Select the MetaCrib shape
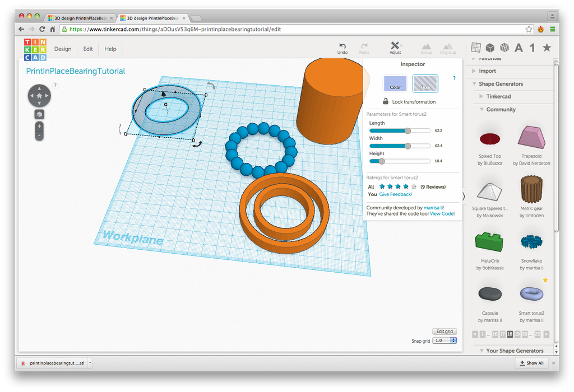 (489, 242)
